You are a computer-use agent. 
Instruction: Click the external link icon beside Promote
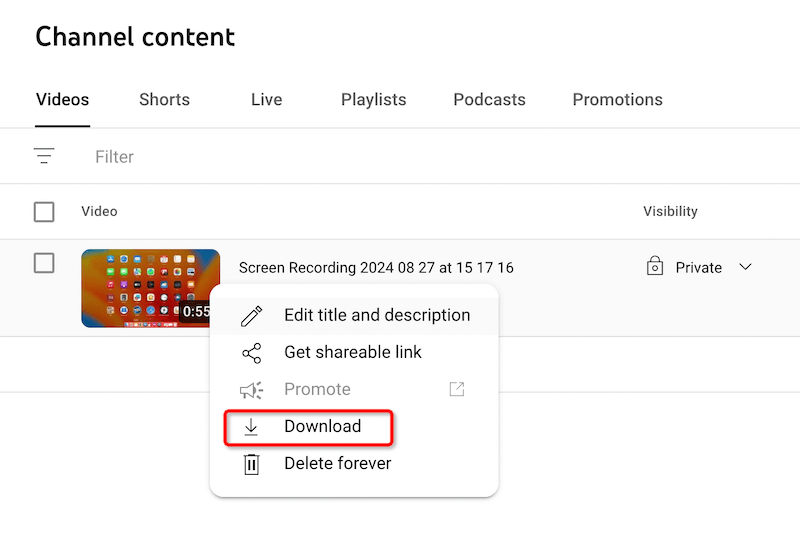[x=456, y=390]
